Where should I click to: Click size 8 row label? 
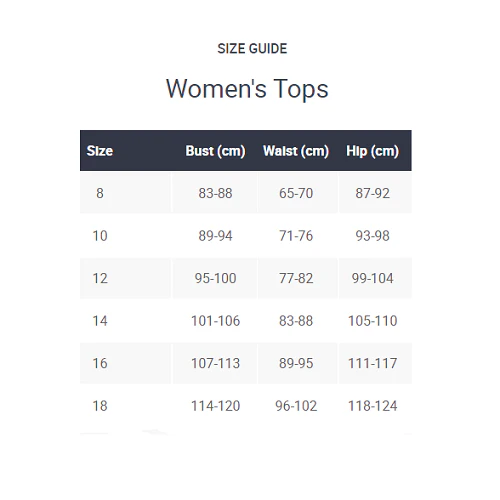click(100, 193)
